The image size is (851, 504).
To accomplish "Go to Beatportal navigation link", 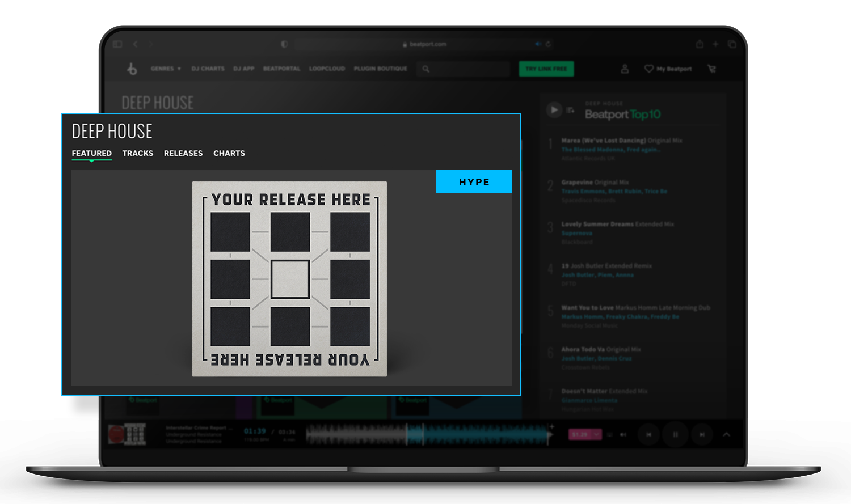I will pyautogui.click(x=281, y=69).
